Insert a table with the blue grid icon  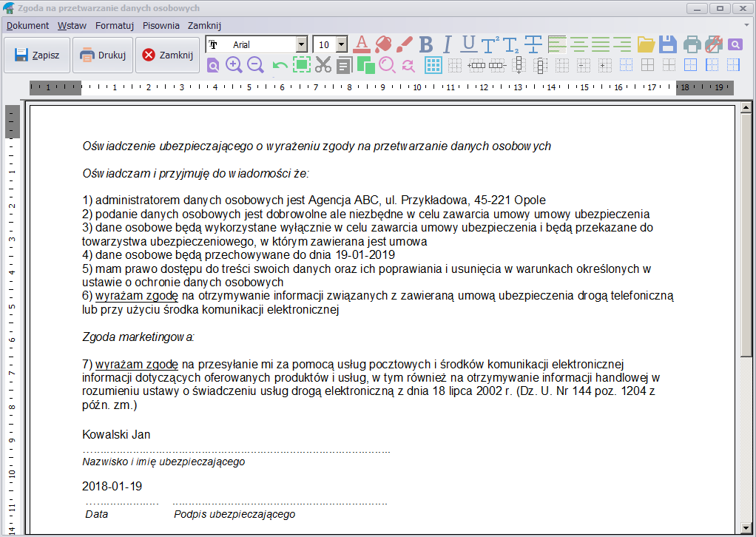point(433,65)
